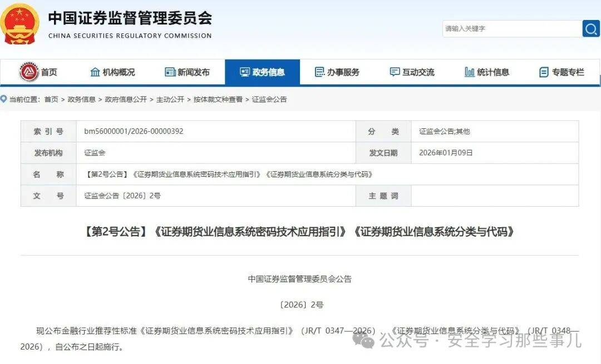The image size is (601, 364).
Task: Open 政府信息公开 breadcrumb link
Action: coord(126,99)
